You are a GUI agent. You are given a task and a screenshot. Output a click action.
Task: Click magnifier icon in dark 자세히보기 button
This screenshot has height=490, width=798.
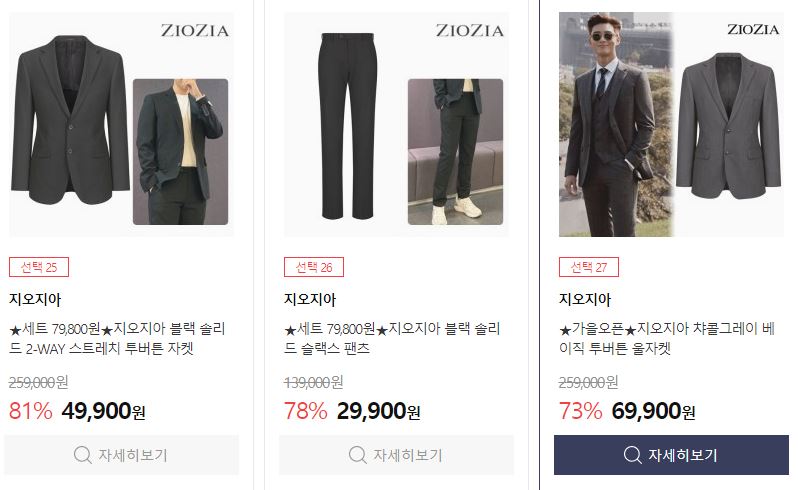[x=632, y=454]
